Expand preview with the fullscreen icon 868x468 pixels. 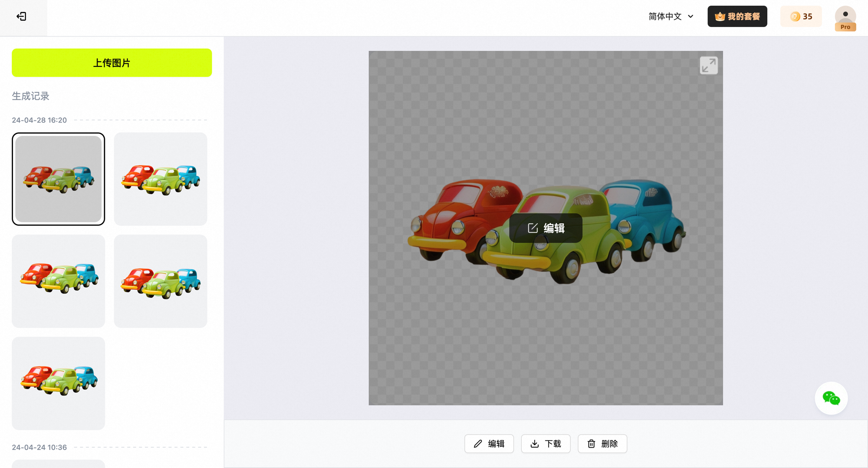[709, 66]
